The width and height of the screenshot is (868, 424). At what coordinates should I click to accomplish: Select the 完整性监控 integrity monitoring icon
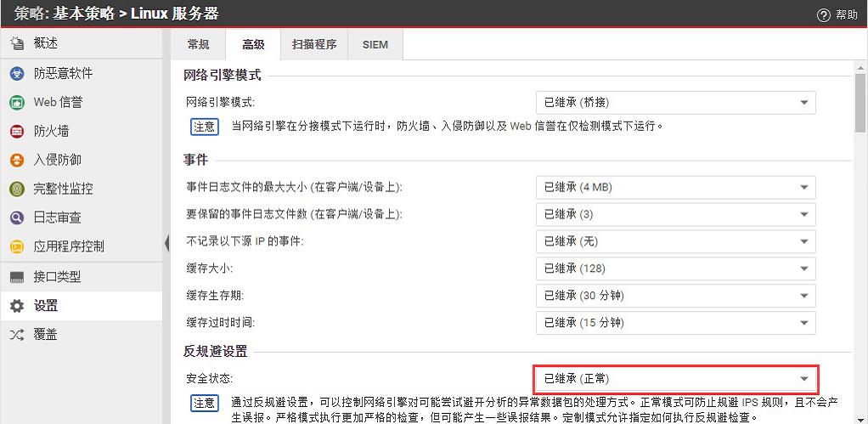(x=17, y=189)
